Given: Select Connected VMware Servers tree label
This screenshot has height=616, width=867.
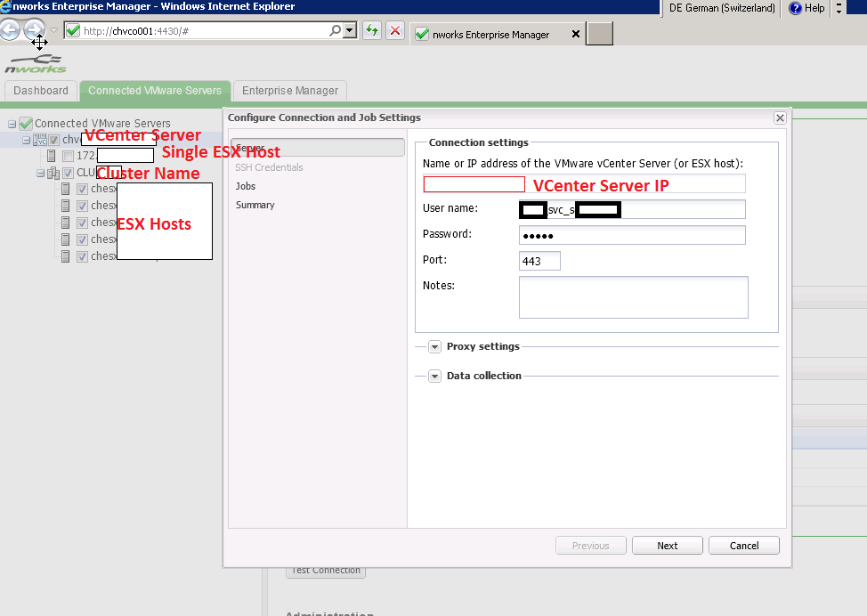Looking at the screenshot, I should (x=103, y=124).
